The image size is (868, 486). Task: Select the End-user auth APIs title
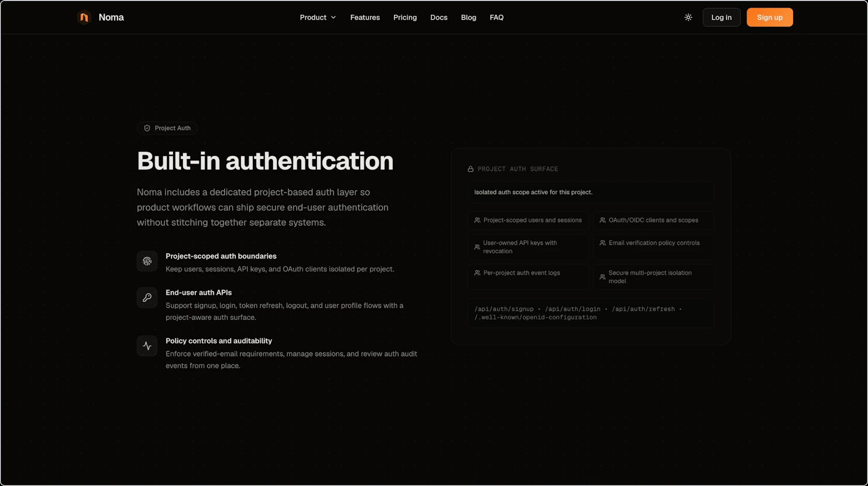coord(199,293)
